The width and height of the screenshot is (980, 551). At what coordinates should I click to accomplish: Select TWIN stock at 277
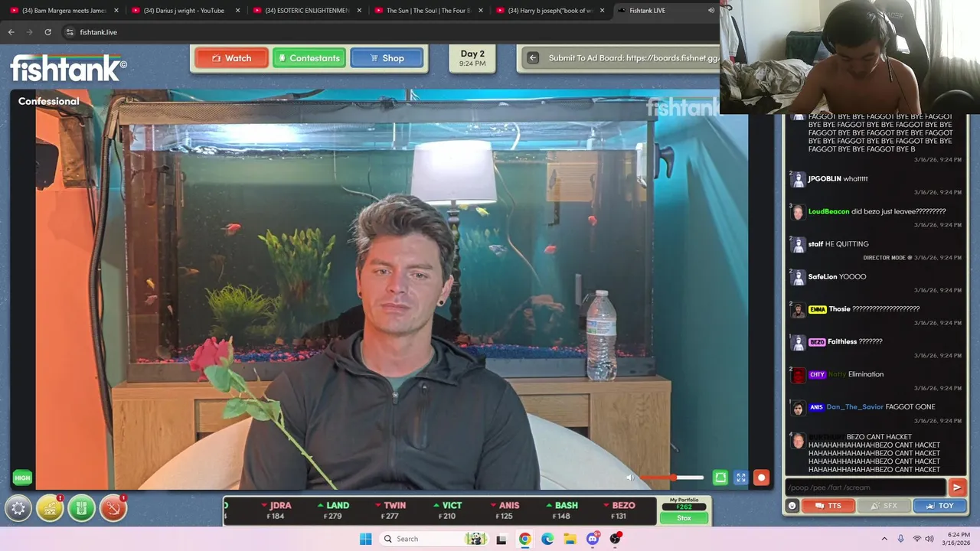click(390, 510)
